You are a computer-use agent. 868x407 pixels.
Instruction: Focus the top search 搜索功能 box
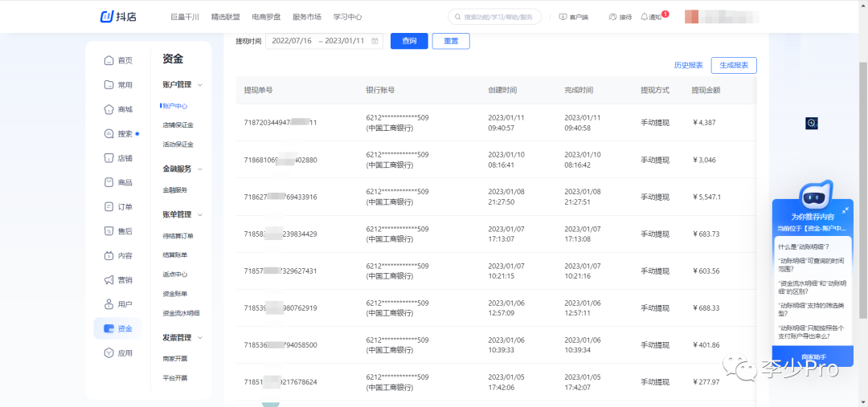[494, 17]
